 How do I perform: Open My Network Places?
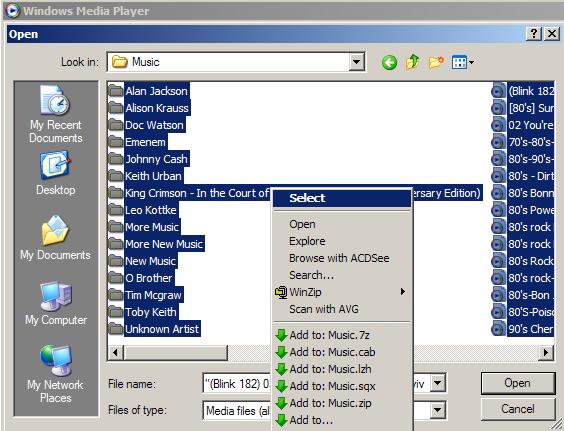pyautogui.click(x=55, y=374)
